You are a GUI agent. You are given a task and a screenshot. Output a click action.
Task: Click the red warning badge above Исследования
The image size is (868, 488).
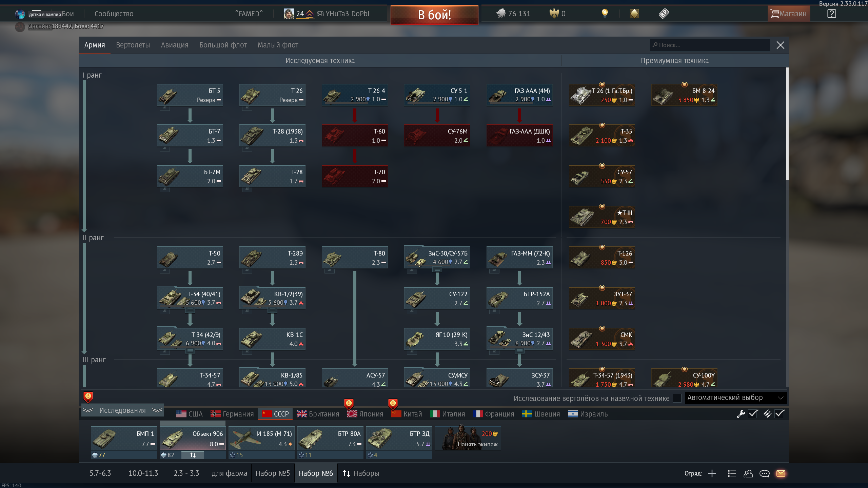tap(88, 396)
